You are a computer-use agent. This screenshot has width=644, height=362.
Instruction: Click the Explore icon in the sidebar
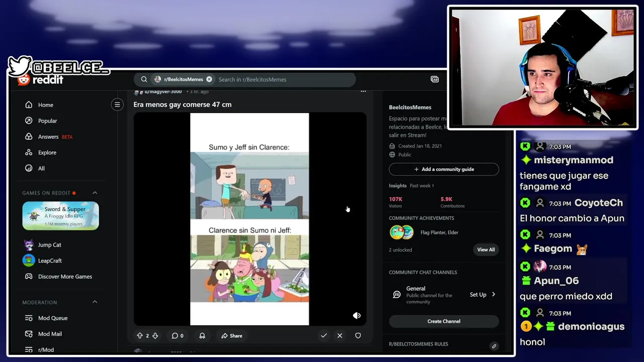[29, 152]
